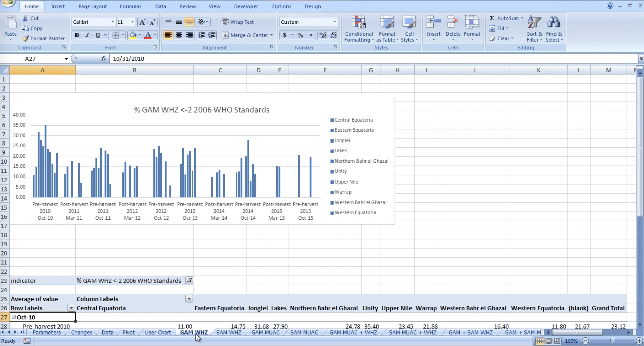The image size is (644, 346).
Task: Click the Increase Font Size icon
Action: 142,22
